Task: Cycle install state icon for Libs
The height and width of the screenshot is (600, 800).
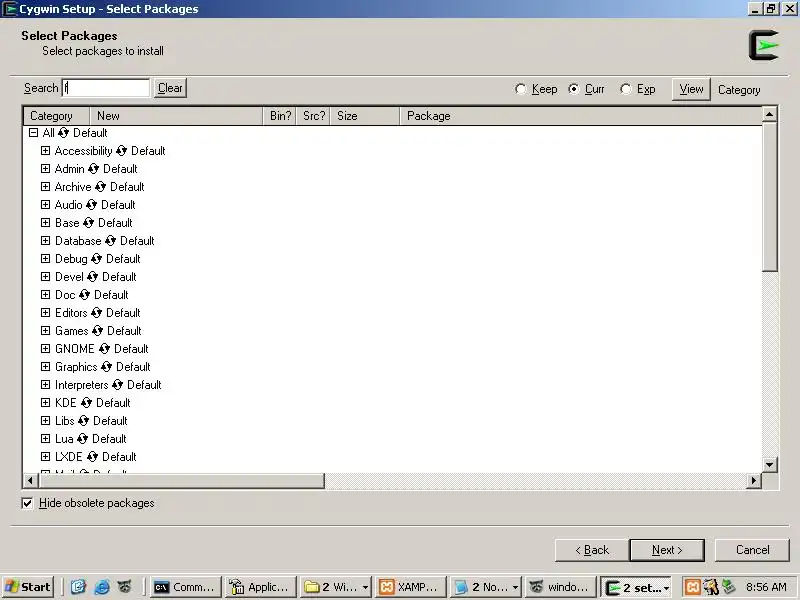Action: pyautogui.click(x=84, y=421)
